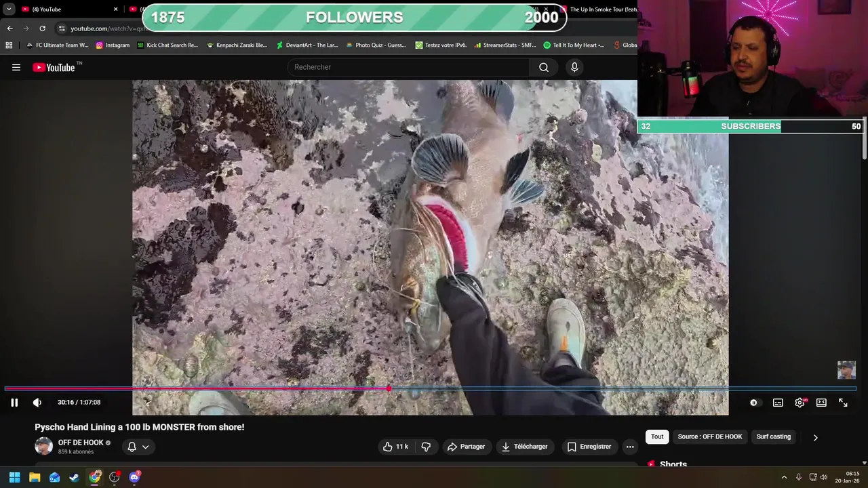Focus the Rechercher search field
This screenshot has height=488, width=868.
coord(408,67)
